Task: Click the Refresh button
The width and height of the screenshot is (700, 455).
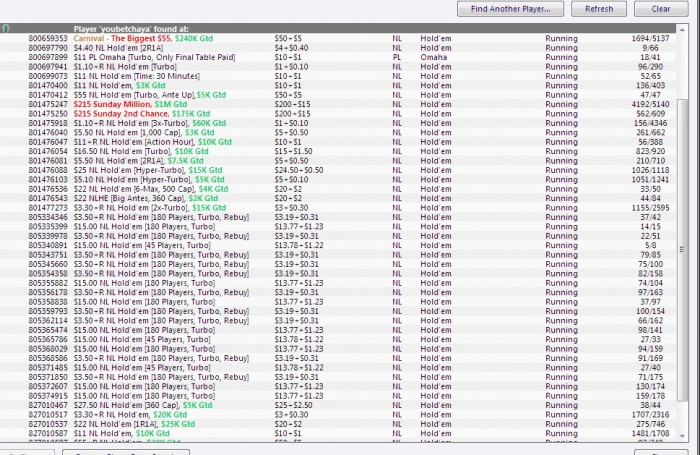Action: [599, 9]
